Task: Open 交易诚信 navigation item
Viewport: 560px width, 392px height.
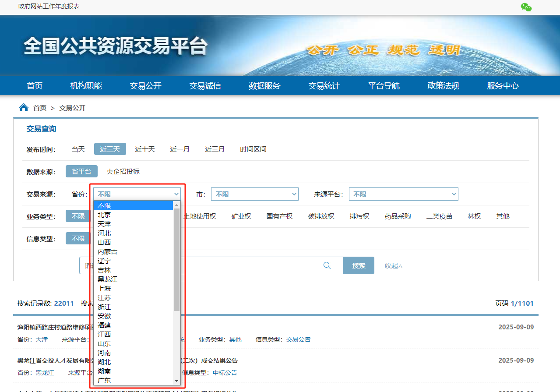Action: pos(205,86)
